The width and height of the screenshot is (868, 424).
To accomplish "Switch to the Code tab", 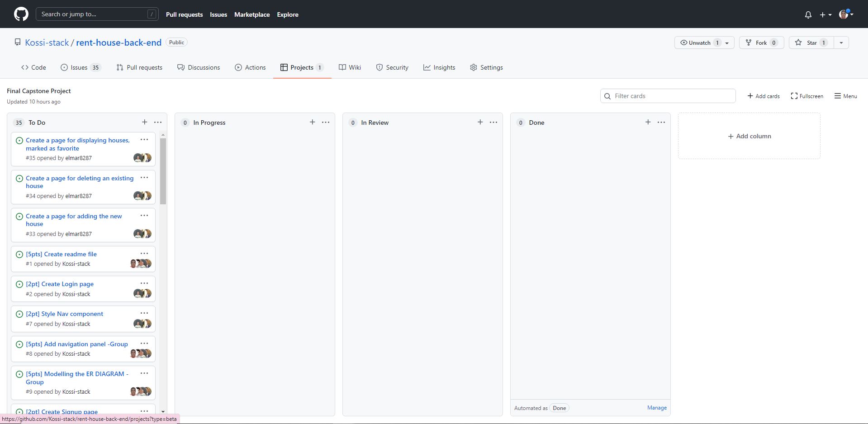I will coord(33,67).
